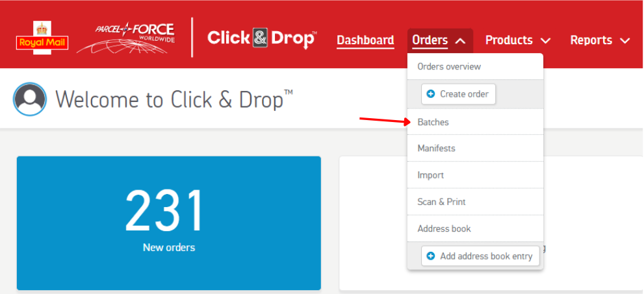Open Manifests from the Orders menu
Viewport: 644px width, 294px height.
pyautogui.click(x=475, y=148)
